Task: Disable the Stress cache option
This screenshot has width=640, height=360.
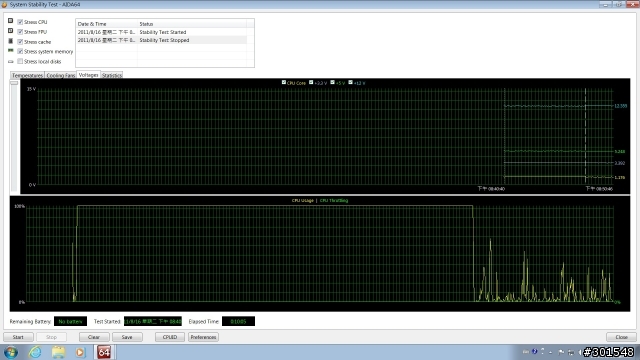Action: coord(20,42)
